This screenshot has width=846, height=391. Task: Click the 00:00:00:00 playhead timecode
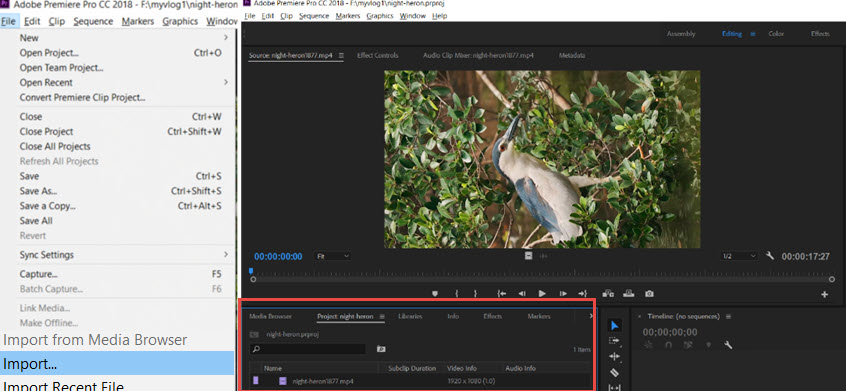click(x=278, y=257)
